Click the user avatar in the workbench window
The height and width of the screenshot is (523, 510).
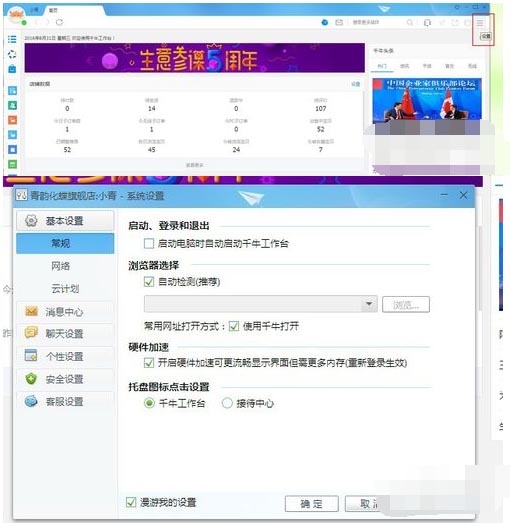click(17, 15)
